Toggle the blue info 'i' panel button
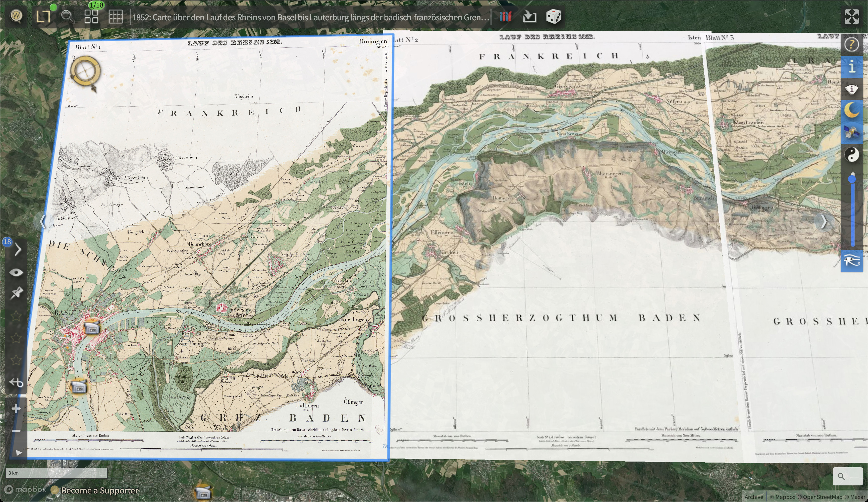 pos(852,67)
